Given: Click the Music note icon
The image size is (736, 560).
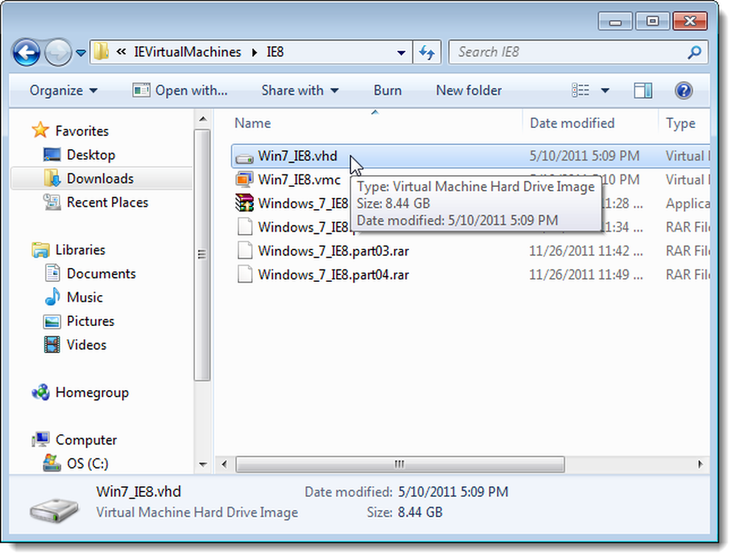Looking at the screenshot, I should [x=52, y=297].
